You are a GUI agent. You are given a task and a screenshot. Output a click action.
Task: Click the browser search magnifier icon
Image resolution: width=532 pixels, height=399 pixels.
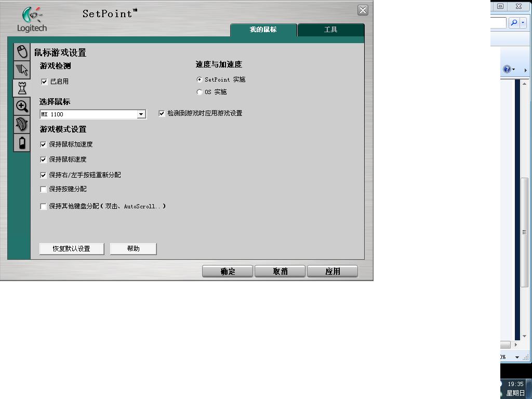coord(515,22)
